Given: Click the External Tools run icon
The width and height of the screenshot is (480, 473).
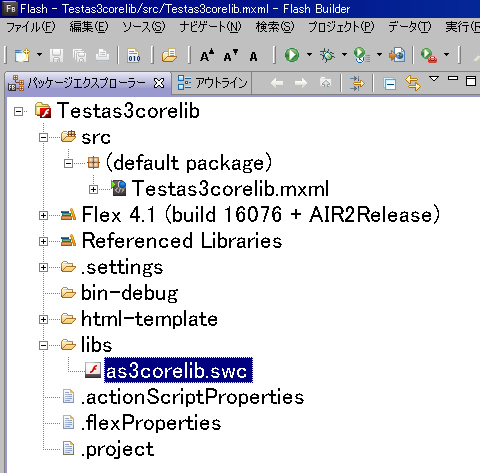Looking at the screenshot, I should point(429,55).
